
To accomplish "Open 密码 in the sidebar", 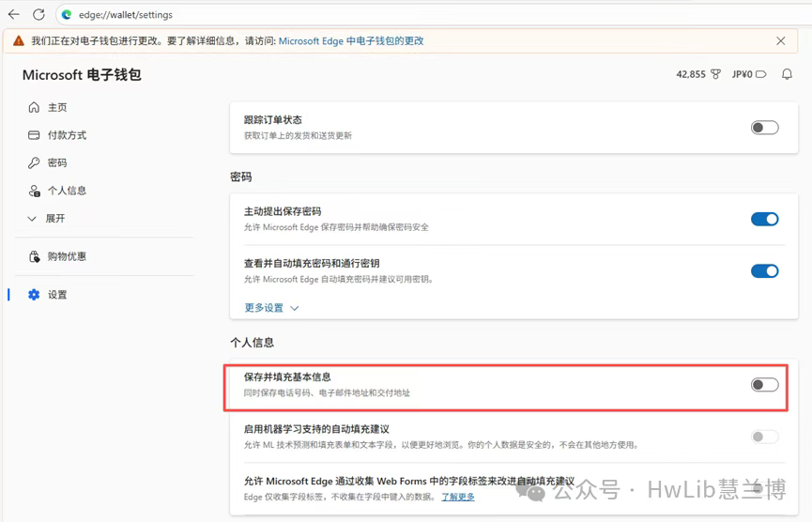I will click(x=57, y=163).
